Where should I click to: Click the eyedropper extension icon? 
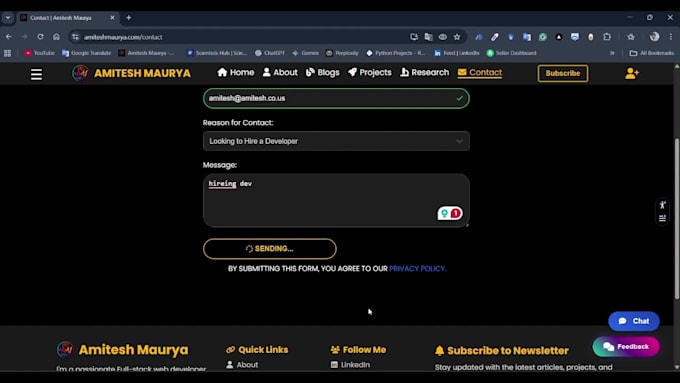point(495,37)
